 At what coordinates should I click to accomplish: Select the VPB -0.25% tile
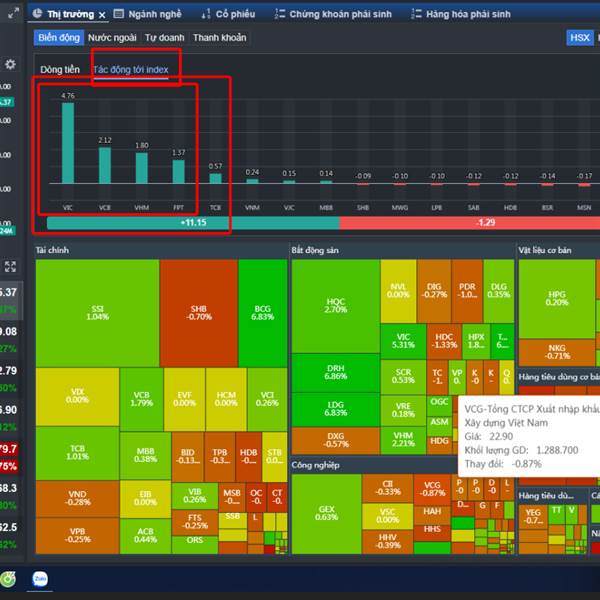(77, 535)
